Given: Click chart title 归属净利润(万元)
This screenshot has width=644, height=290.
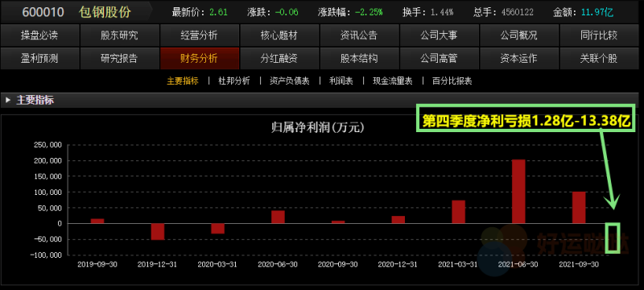Looking at the screenshot, I should [x=317, y=128].
